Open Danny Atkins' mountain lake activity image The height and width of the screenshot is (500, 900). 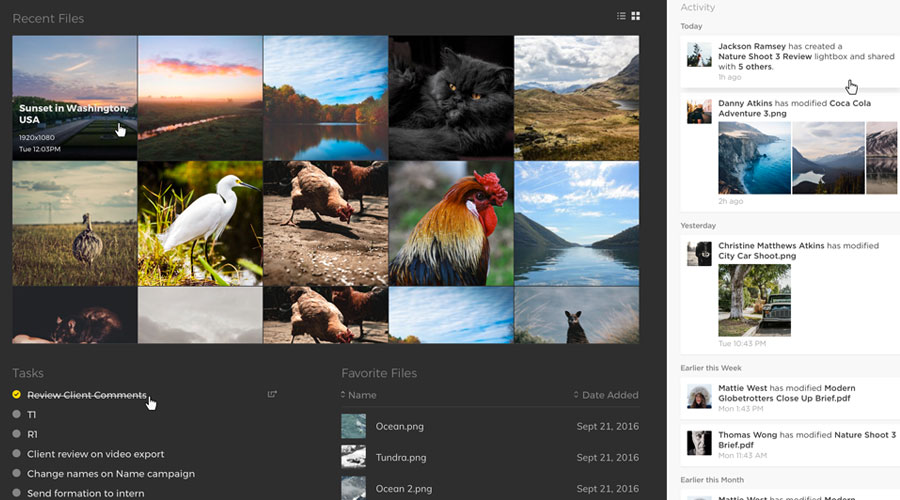tap(828, 158)
